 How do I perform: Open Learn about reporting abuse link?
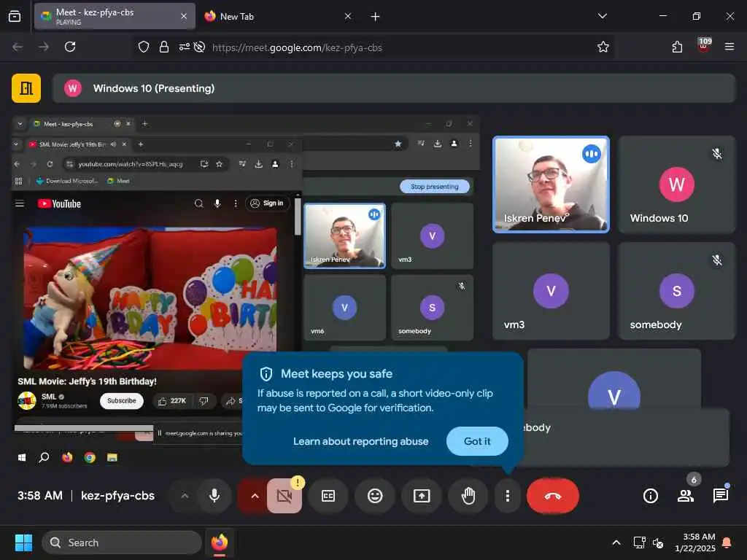[360, 441]
